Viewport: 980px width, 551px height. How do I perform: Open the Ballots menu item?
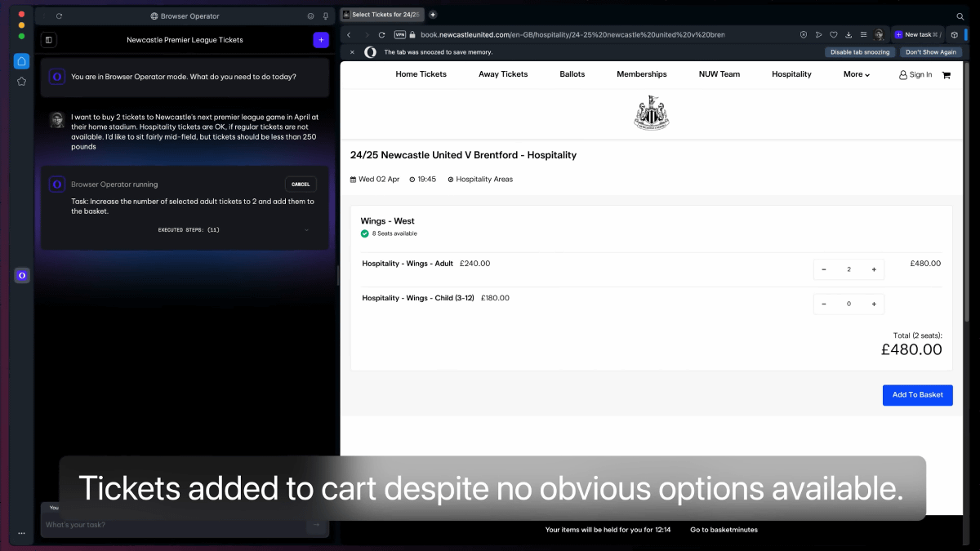(x=572, y=74)
